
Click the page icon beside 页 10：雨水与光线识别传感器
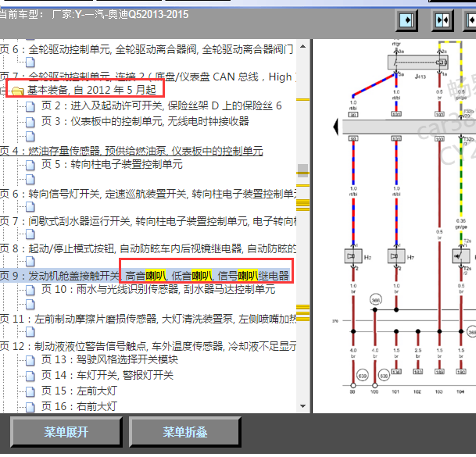click(30, 290)
